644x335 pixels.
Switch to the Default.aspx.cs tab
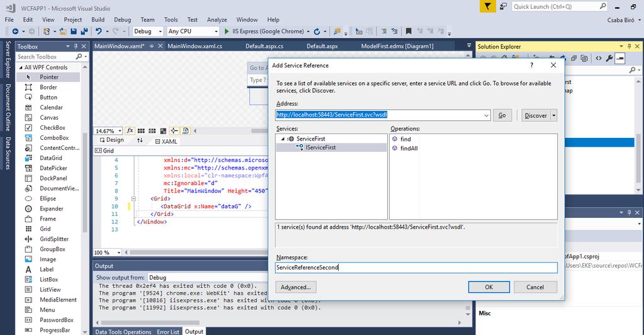[x=264, y=46]
